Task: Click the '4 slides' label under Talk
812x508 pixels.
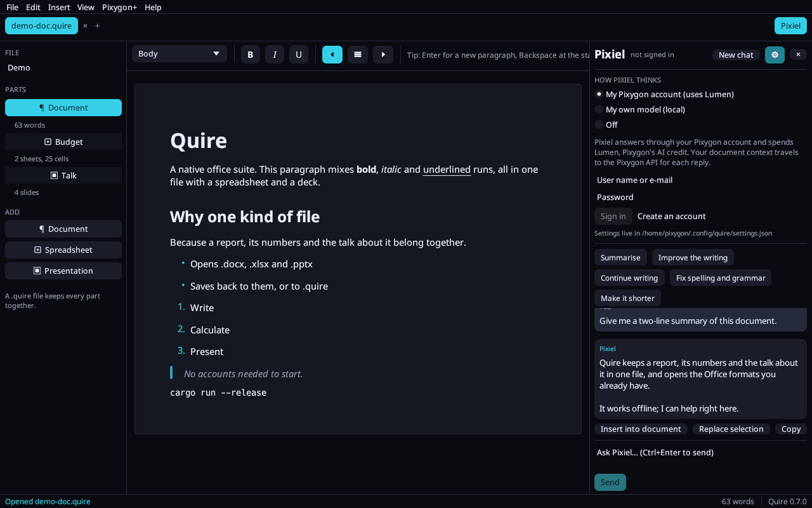Action: [27, 192]
